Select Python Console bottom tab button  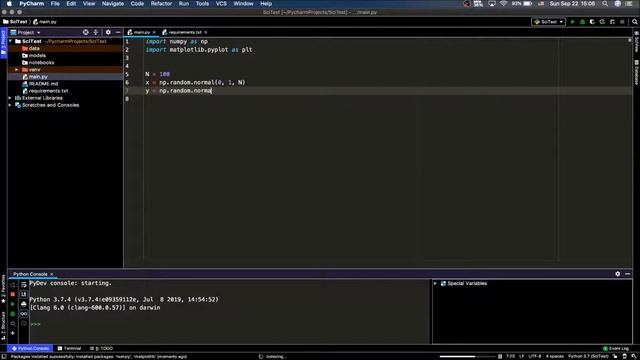(x=30, y=349)
